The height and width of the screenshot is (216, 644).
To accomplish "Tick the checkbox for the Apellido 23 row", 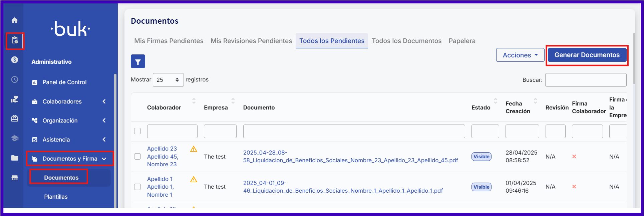I will [137, 157].
